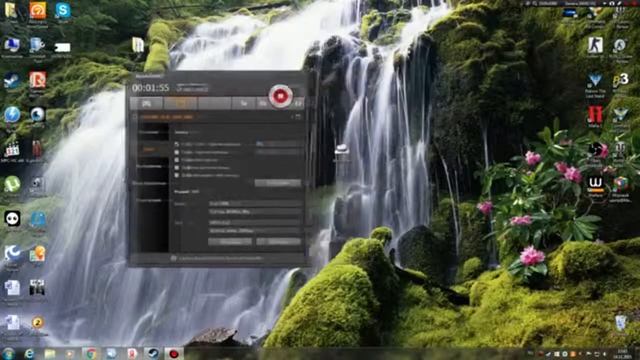640x360 pixels.
Task: Open dropdown beside the topmost settings checkbox
Action: coord(278,144)
